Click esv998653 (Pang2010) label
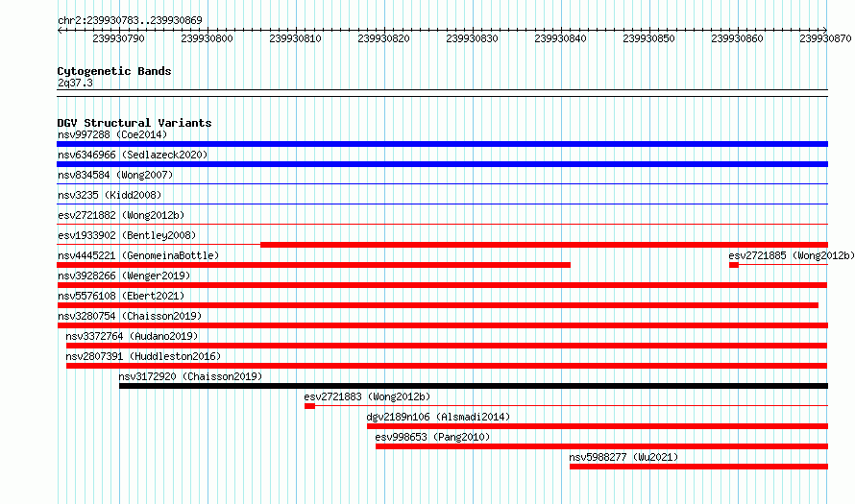Screen dimensions: 855x504 [432, 437]
